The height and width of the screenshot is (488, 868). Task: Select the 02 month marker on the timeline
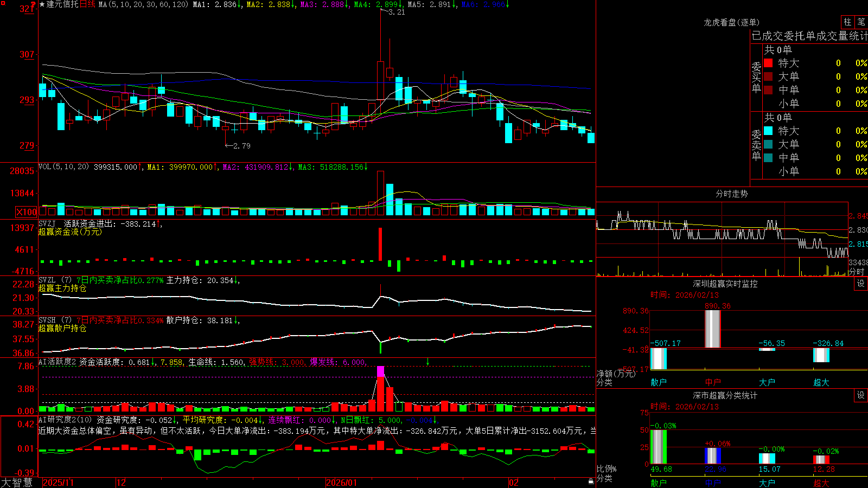pyautogui.click(x=514, y=483)
